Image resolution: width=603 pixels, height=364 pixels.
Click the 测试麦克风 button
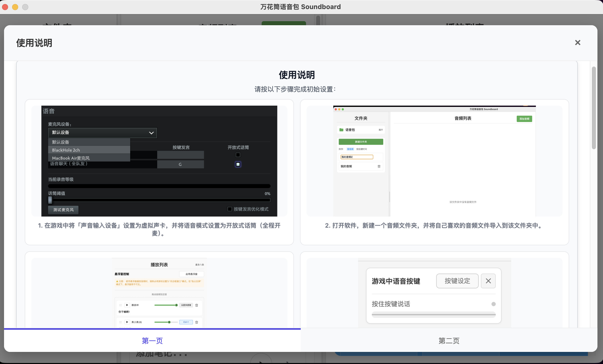click(63, 210)
